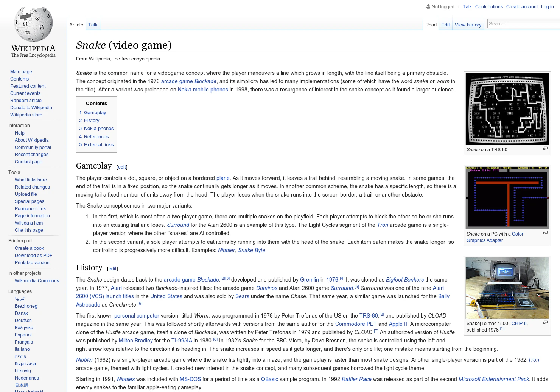Open Donate to Wikipedia link
The width and height of the screenshot is (560, 392).
pyautogui.click(x=31, y=108)
